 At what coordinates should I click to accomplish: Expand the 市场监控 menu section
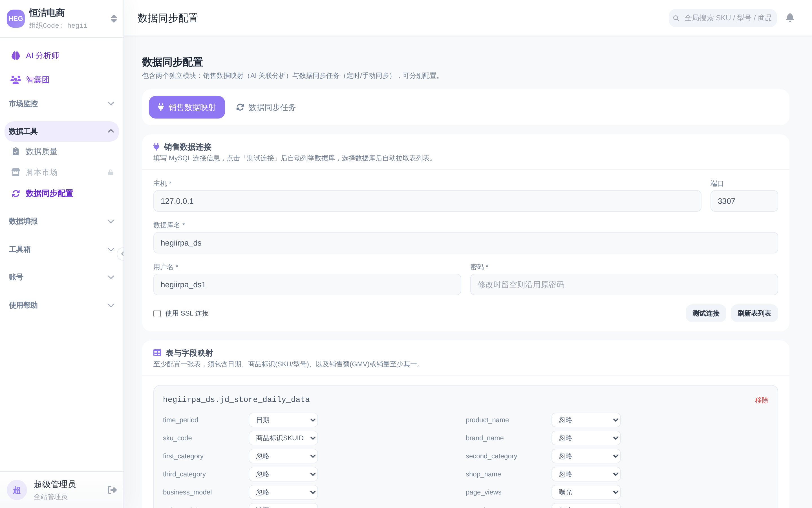click(62, 104)
